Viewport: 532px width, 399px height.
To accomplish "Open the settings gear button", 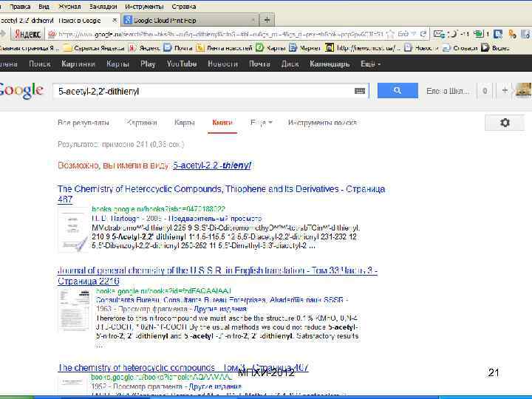I will point(505,123).
